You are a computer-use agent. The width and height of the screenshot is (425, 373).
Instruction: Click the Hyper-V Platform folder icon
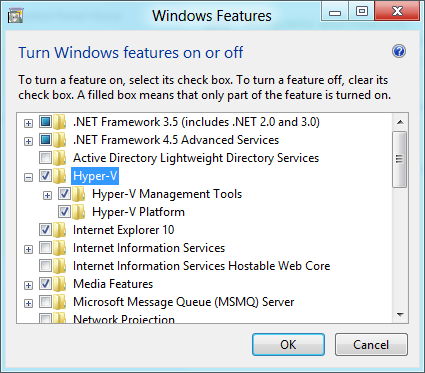pyautogui.click(x=79, y=212)
